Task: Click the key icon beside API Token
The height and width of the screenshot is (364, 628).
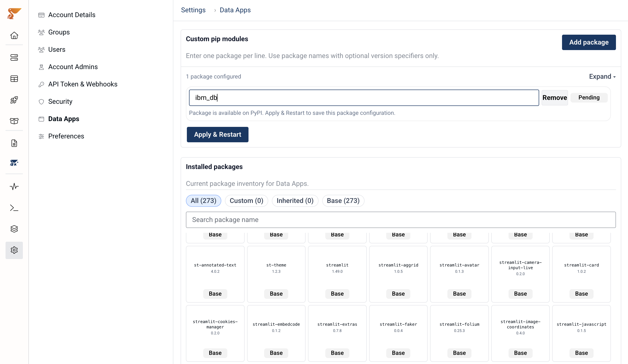Action: tap(41, 84)
